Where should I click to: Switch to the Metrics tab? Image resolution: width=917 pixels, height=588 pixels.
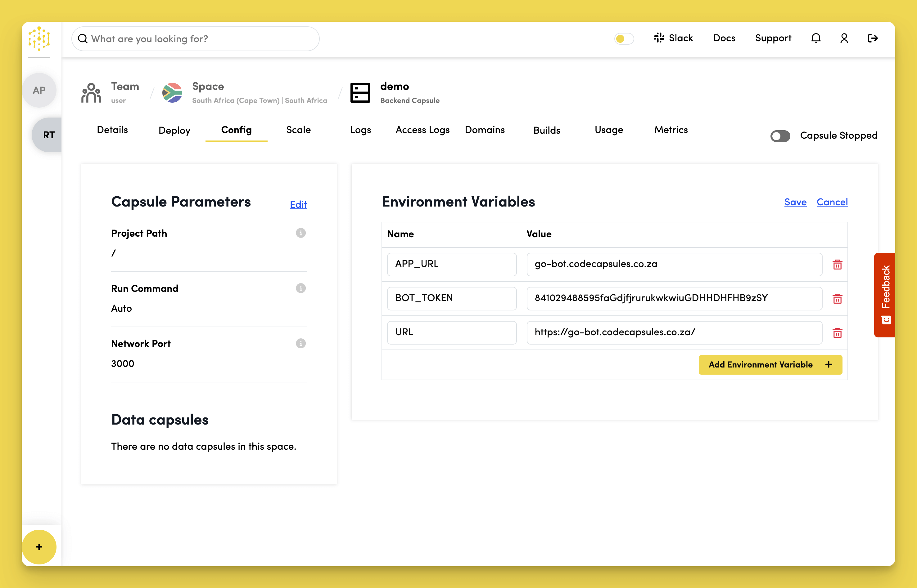671,130
